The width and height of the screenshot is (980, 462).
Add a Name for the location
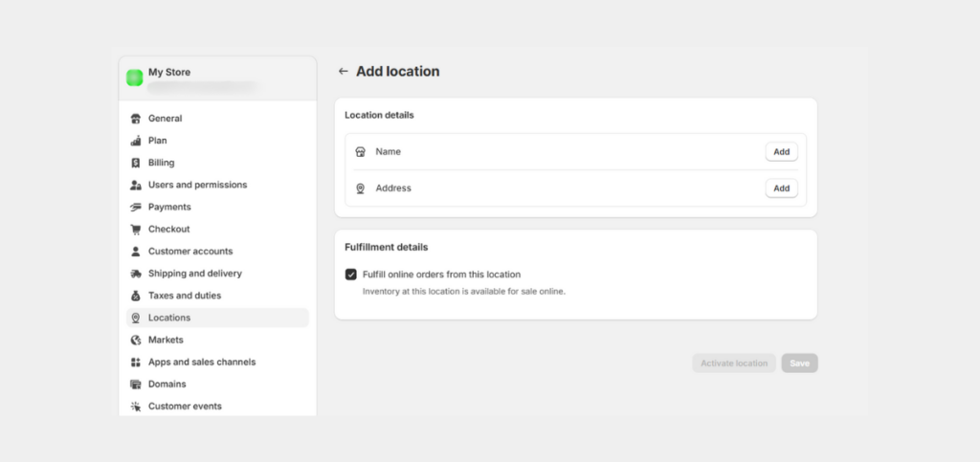click(781, 152)
